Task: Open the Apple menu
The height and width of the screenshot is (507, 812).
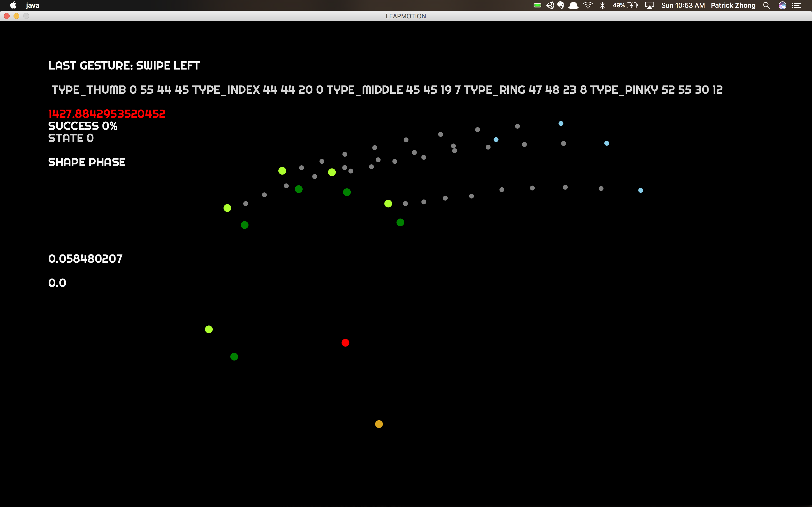Action: coord(13,5)
